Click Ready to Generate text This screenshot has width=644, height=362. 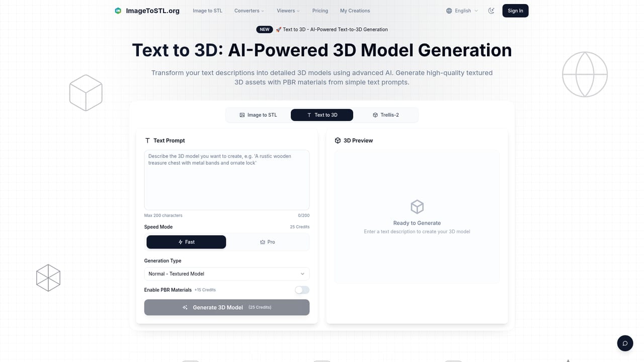(417, 223)
